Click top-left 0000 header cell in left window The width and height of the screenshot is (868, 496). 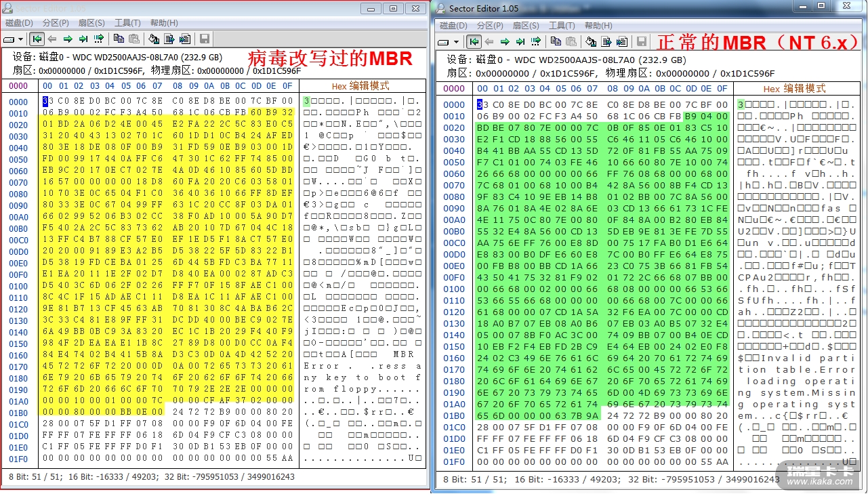point(18,86)
